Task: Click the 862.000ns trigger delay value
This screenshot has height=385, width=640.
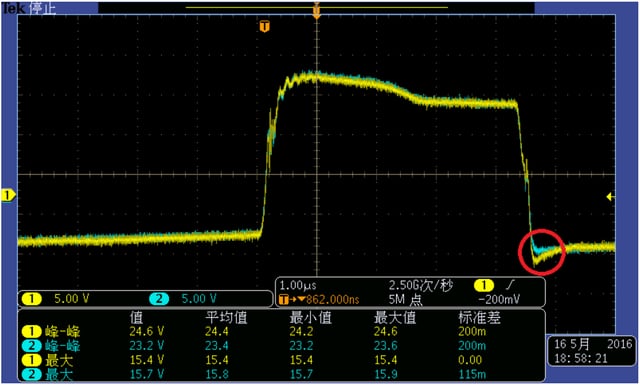Action: point(333,300)
